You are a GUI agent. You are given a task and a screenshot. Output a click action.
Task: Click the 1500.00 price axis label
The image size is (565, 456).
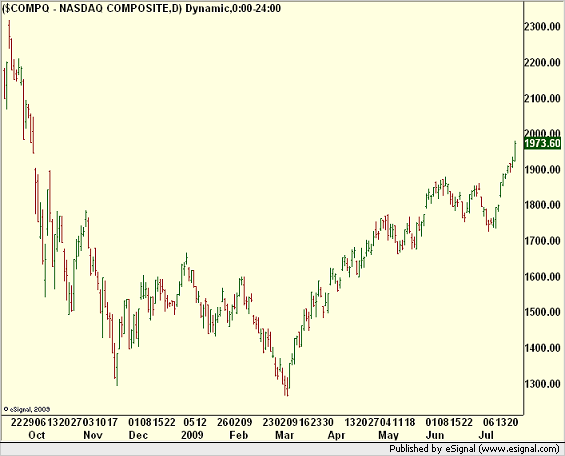(x=542, y=312)
